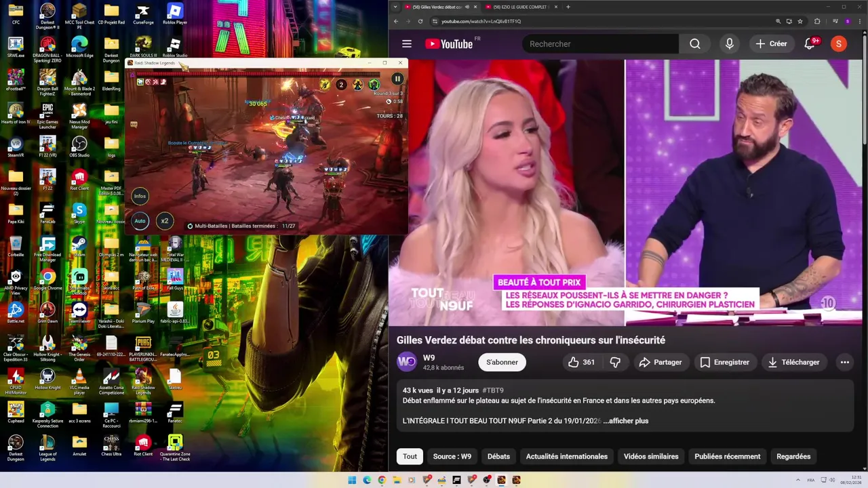Open the Infos button in Raid
The width and height of the screenshot is (868, 488).
tap(140, 196)
